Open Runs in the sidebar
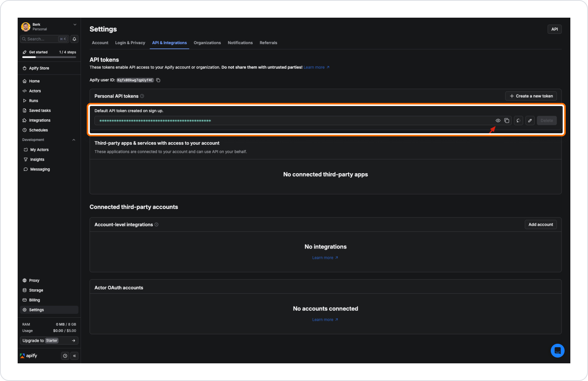The width and height of the screenshot is (588, 381). (x=49, y=101)
